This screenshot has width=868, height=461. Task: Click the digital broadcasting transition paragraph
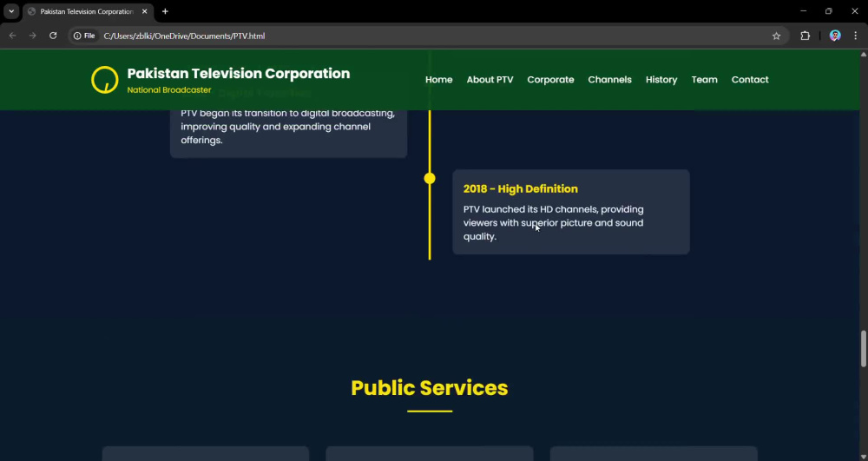point(288,127)
